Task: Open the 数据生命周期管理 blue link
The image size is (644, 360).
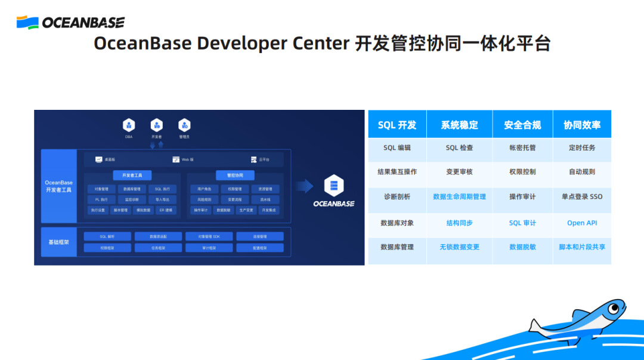Action: point(460,196)
